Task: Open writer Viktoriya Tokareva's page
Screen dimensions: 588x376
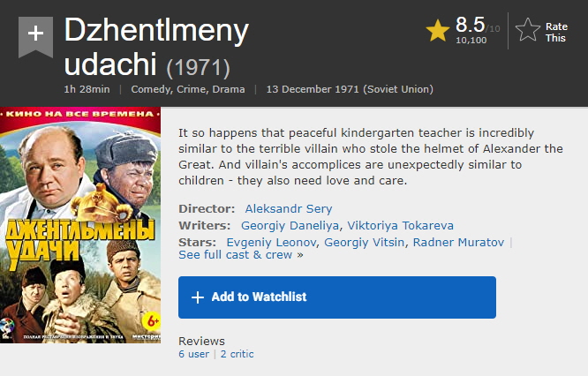Action: [400, 225]
